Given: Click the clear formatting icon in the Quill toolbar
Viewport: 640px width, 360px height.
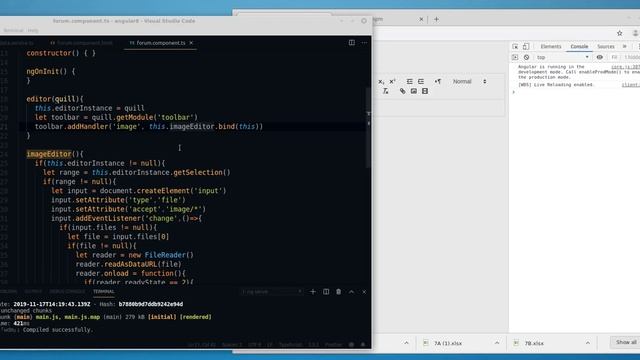Looking at the screenshot, I should (386, 91).
